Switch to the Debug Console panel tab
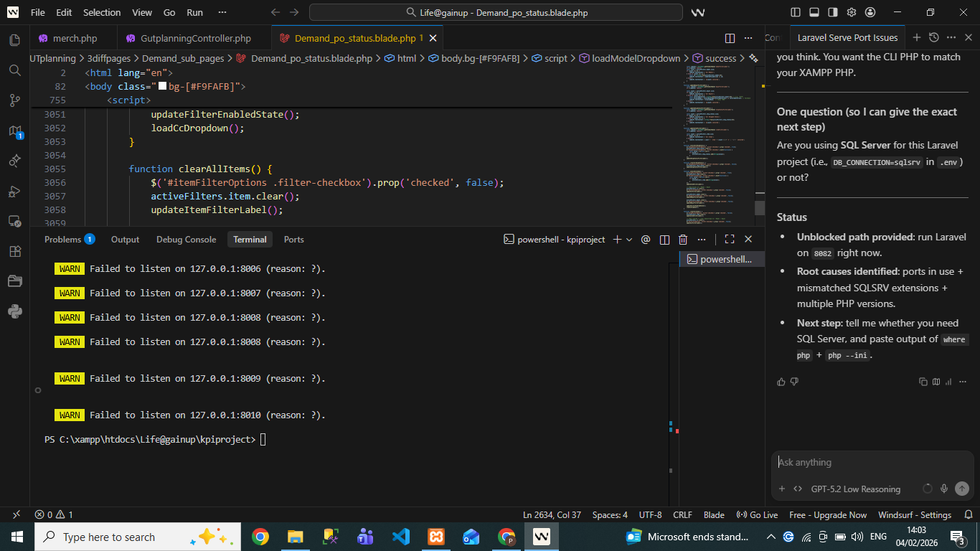Viewport: 980px width, 551px height. (186, 240)
